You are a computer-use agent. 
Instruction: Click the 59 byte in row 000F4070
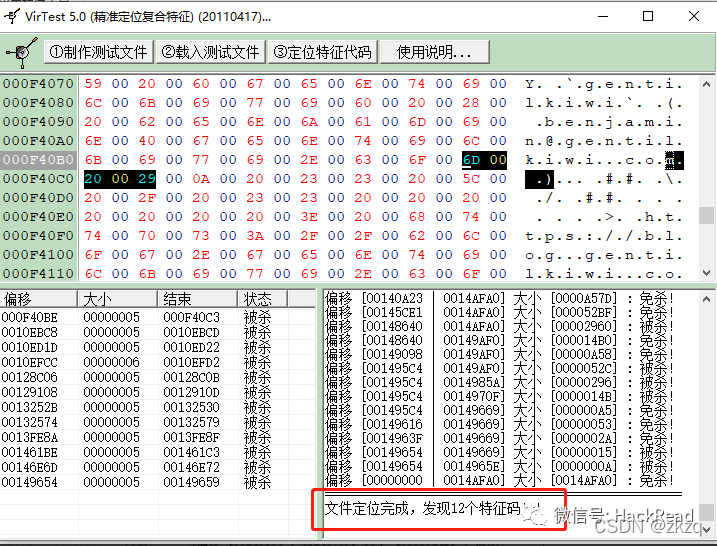point(93,84)
